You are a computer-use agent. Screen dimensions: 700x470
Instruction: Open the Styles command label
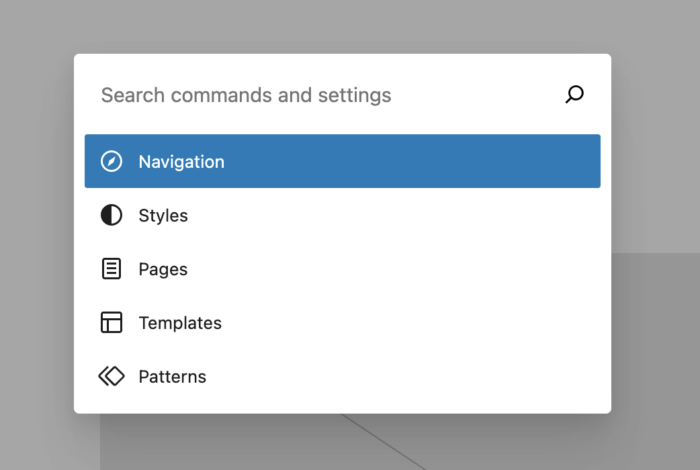pyautogui.click(x=163, y=216)
